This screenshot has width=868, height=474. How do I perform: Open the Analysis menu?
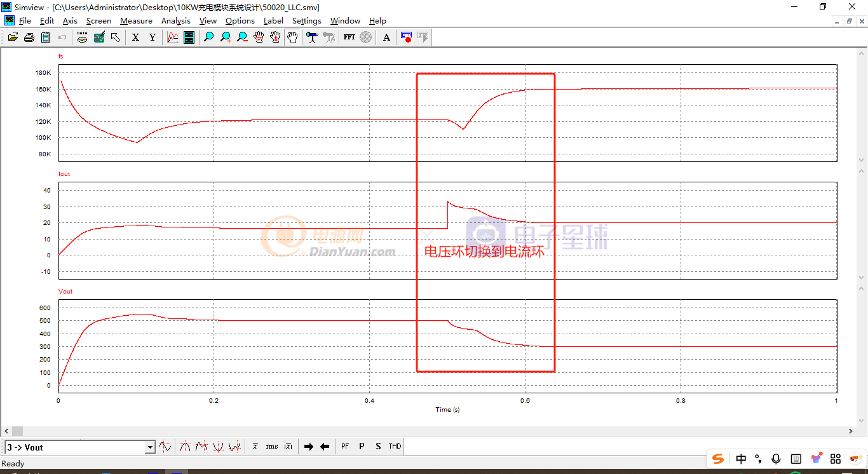click(175, 21)
